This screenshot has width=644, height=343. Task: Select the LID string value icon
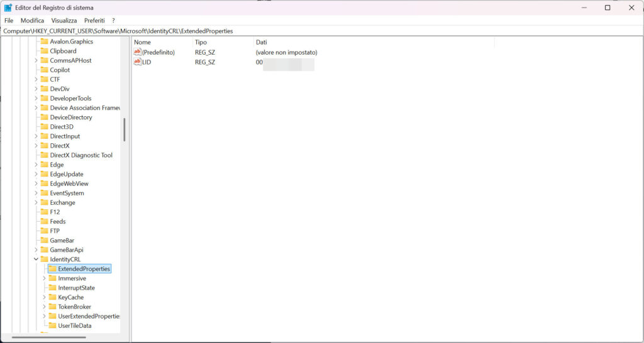[138, 62]
